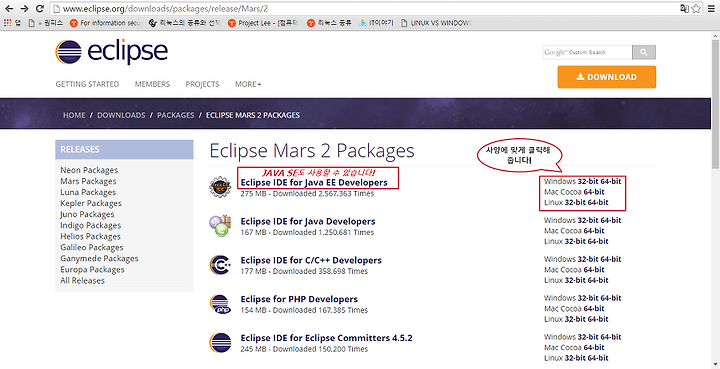This screenshot has height=369, width=720.
Task: Download Java EE Windows 32-bit
Action: pyautogui.click(x=588, y=181)
